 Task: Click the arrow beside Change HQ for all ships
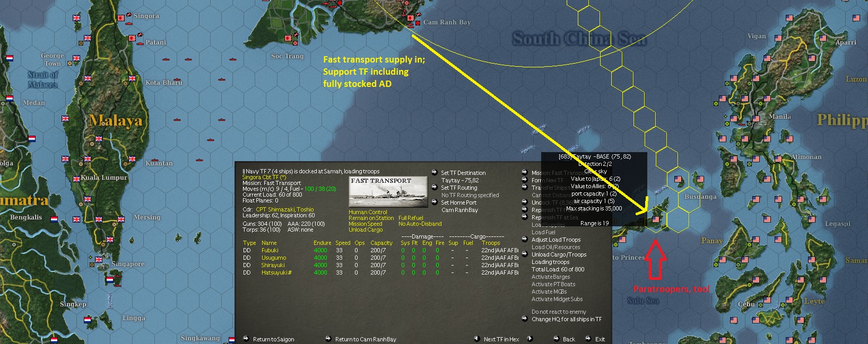525,319
